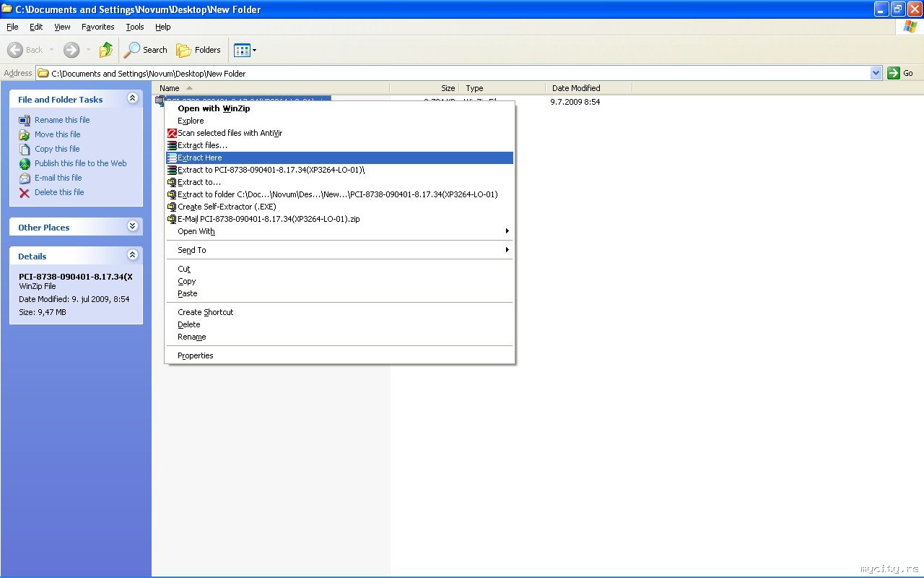Viewport: 924px width, 578px height.
Task: Choose E-Mail PCI-8738 zip entry
Action: click(x=339, y=219)
